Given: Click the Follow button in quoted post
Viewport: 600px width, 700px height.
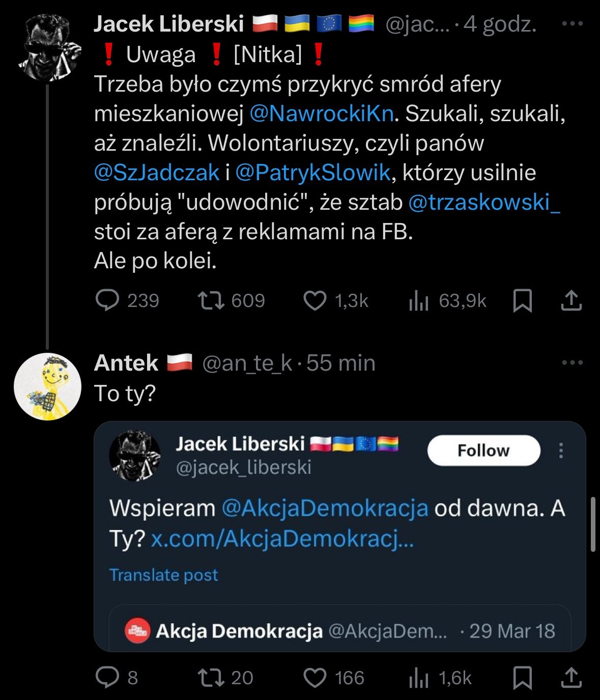Looking at the screenshot, I should click(x=483, y=451).
